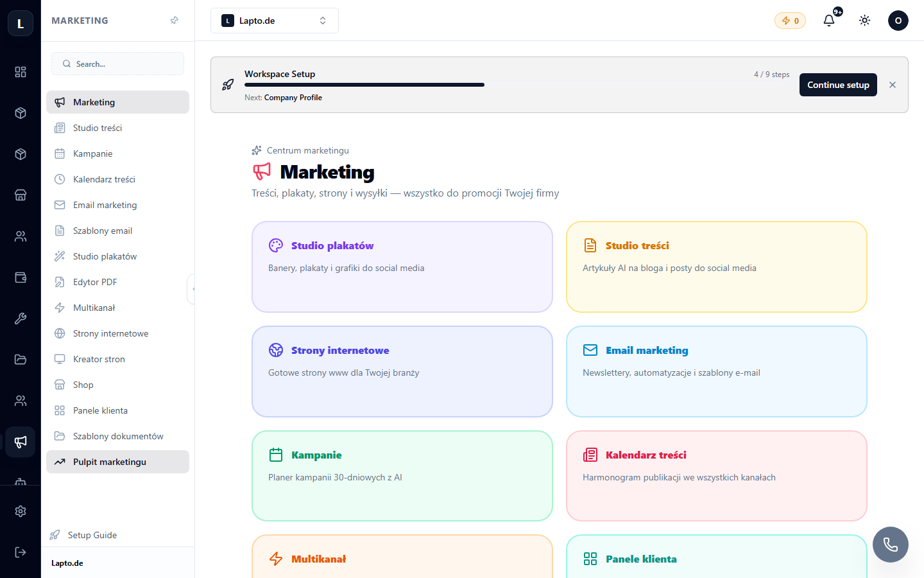Click the Lapto.de footer label in sidebar
Image resolution: width=924 pixels, height=578 pixels.
tap(67, 563)
